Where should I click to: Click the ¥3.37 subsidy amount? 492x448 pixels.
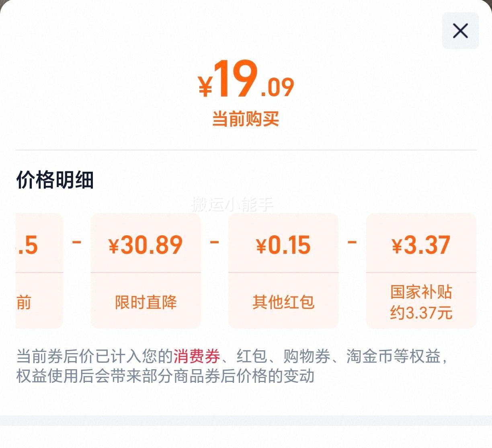421,245
